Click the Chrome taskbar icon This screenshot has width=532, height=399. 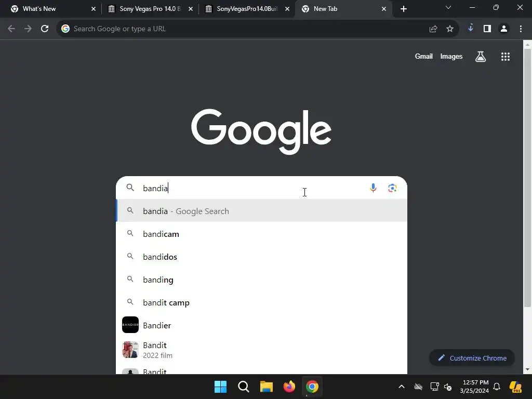click(312, 387)
